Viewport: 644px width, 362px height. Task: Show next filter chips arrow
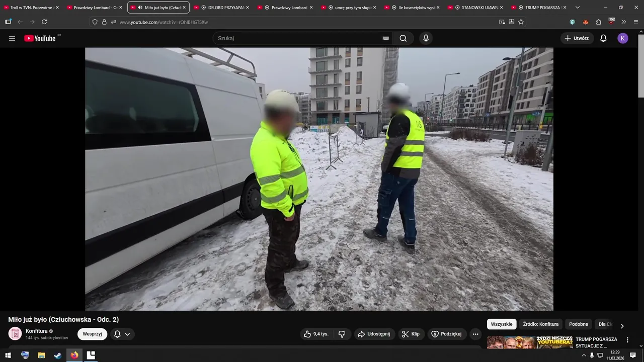tap(622, 325)
